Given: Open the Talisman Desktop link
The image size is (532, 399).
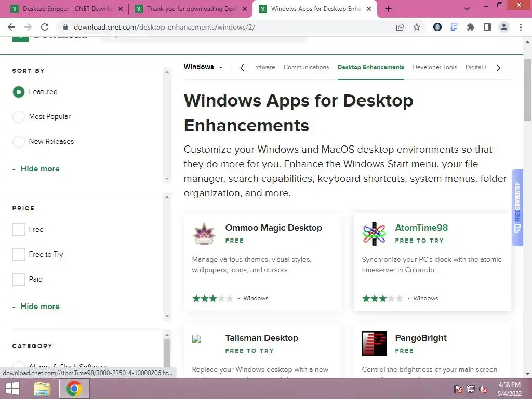Looking at the screenshot, I should pos(262,338).
